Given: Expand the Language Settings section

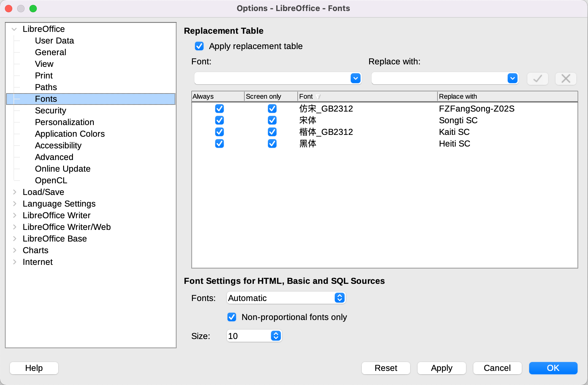Looking at the screenshot, I should tap(14, 204).
